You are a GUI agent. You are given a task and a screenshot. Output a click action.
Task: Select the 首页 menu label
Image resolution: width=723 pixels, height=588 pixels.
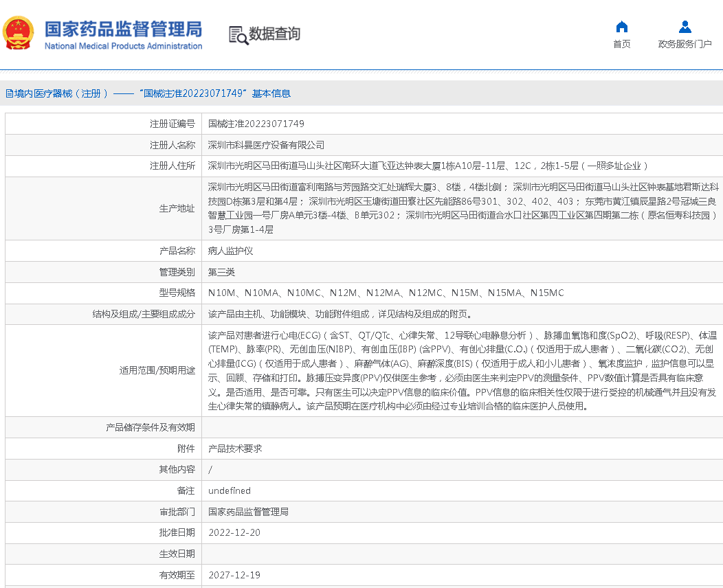point(621,43)
